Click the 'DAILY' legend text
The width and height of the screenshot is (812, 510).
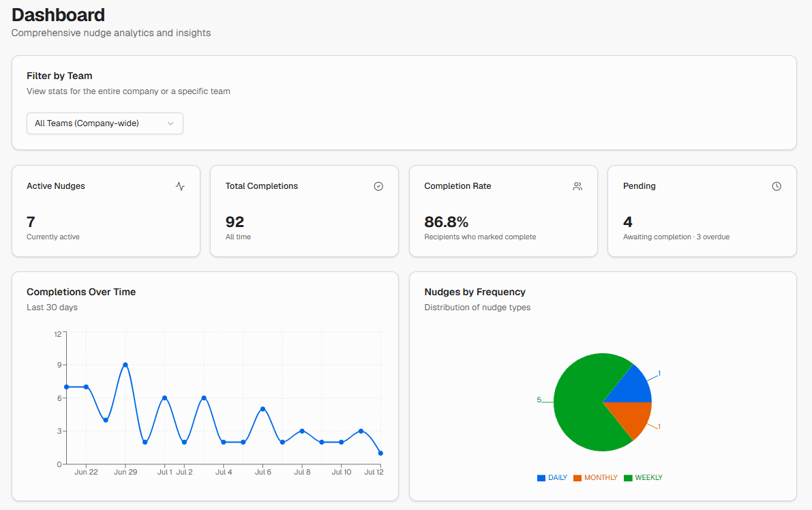558,478
